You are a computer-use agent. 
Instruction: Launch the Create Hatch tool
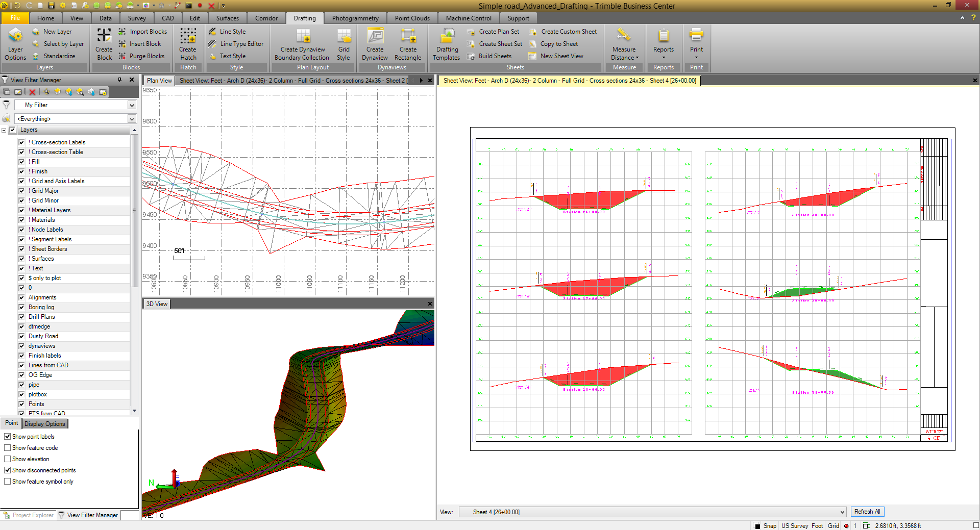click(188, 44)
